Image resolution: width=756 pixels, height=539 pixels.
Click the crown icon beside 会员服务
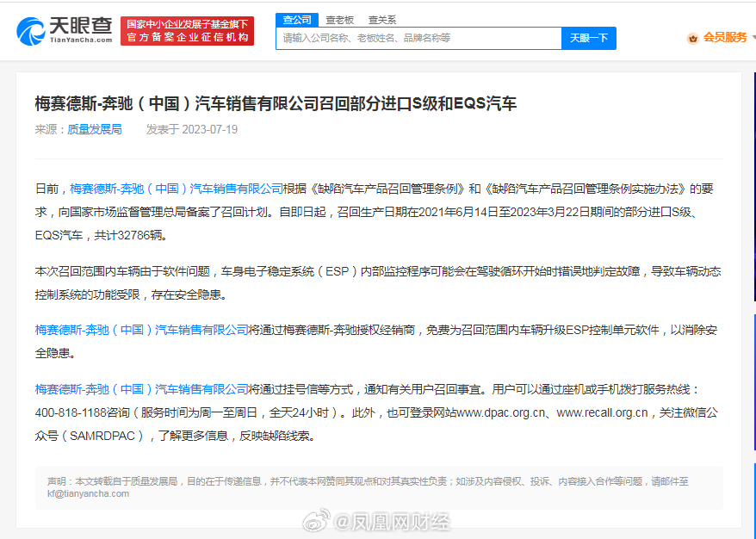[692, 38]
